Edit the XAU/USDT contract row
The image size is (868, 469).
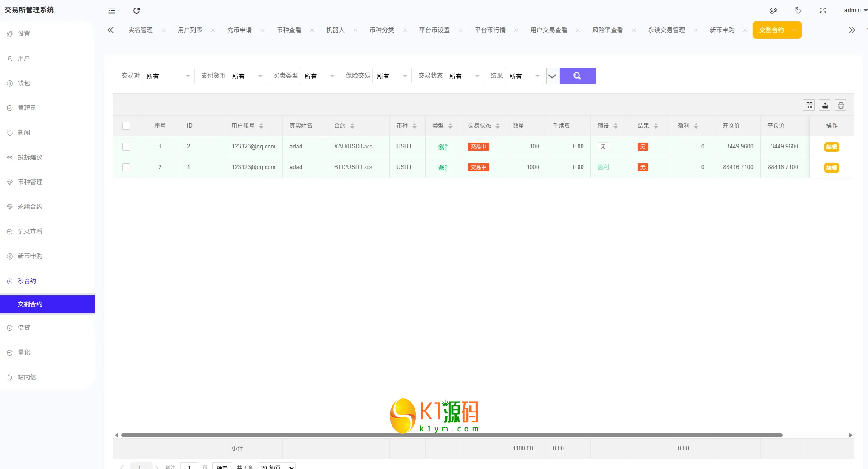coord(831,147)
